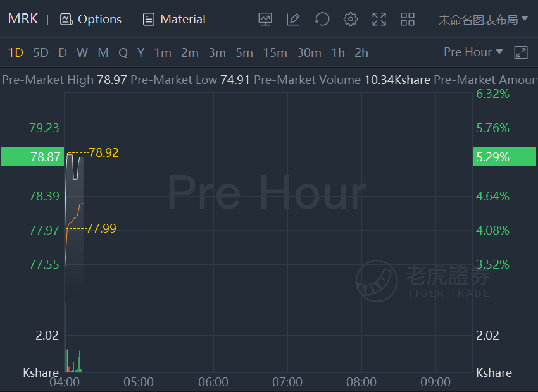538x392 pixels.
Task: Open chart settings gear
Action: (350, 19)
